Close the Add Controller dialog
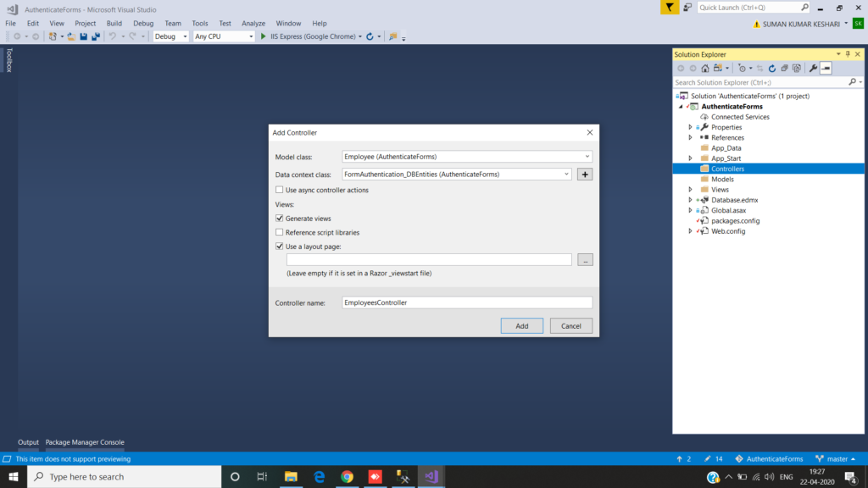This screenshot has width=868, height=488. tap(590, 132)
